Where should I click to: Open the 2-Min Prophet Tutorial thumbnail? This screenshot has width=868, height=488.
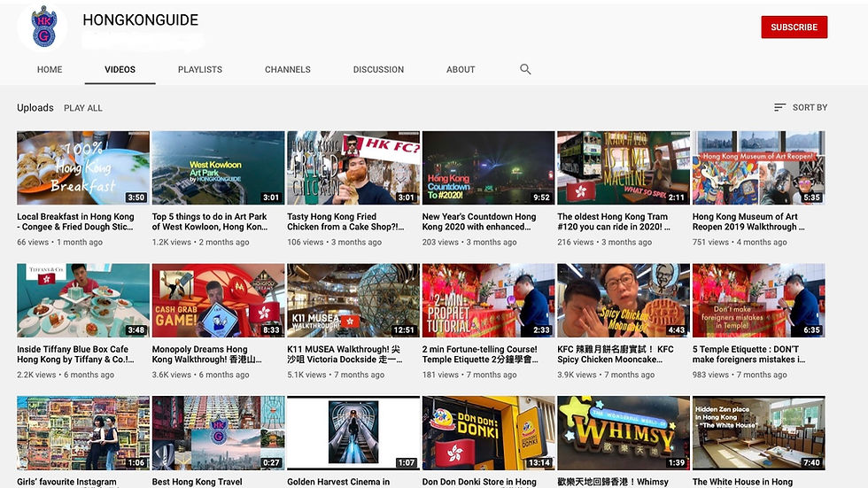pyautogui.click(x=488, y=300)
